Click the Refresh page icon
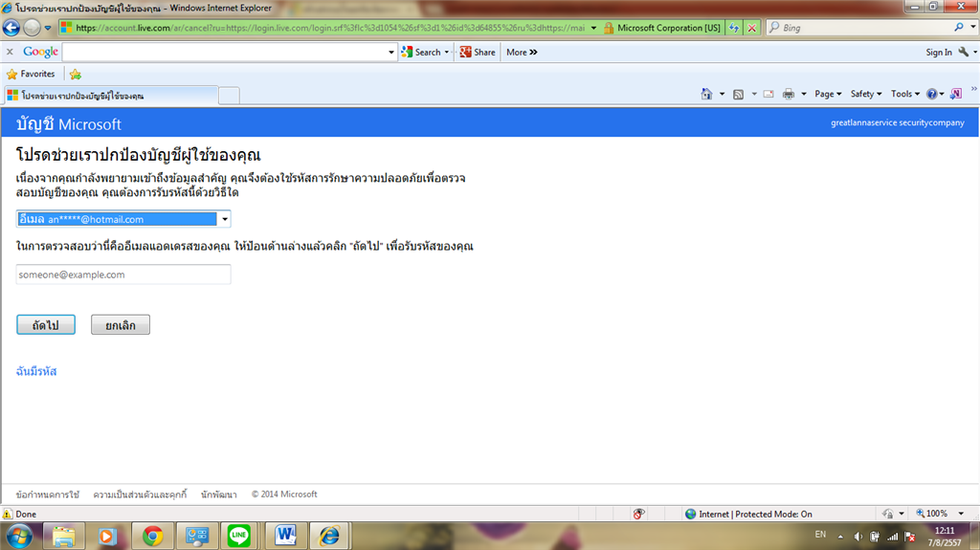The width and height of the screenshot is (980, 550). tap(734, 28)
